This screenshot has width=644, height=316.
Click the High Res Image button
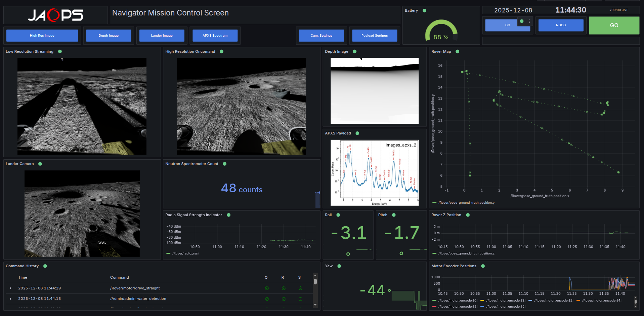coord(42,36)
